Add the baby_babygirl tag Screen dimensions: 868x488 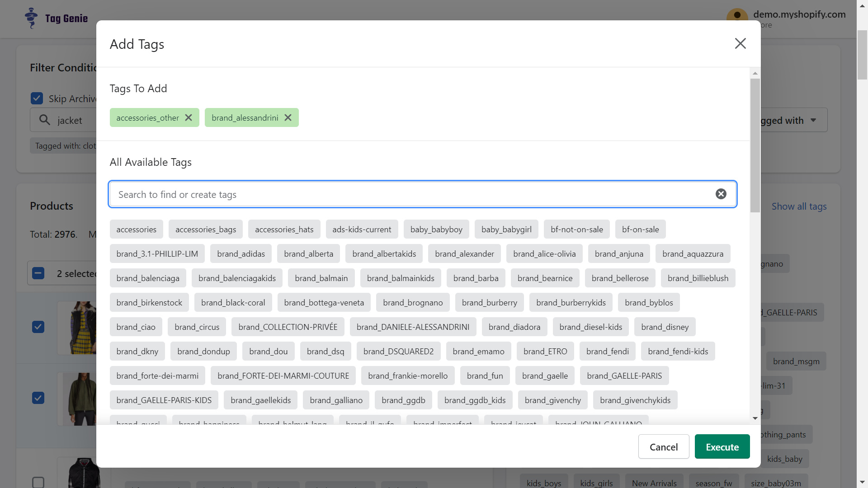(506, 229)
